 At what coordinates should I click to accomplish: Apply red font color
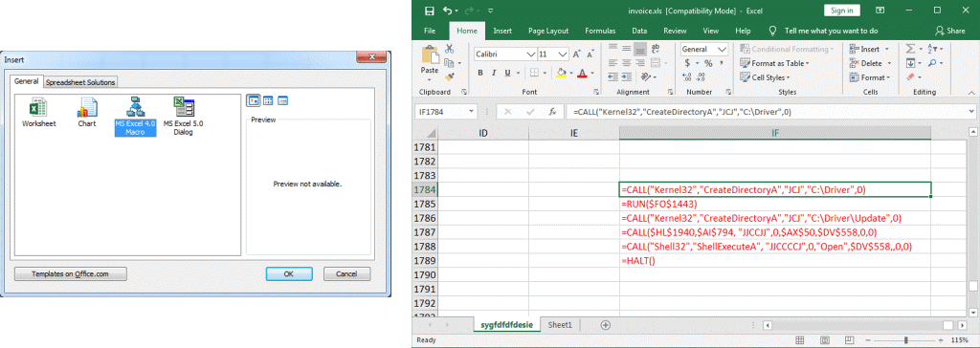tap(583, 73)
